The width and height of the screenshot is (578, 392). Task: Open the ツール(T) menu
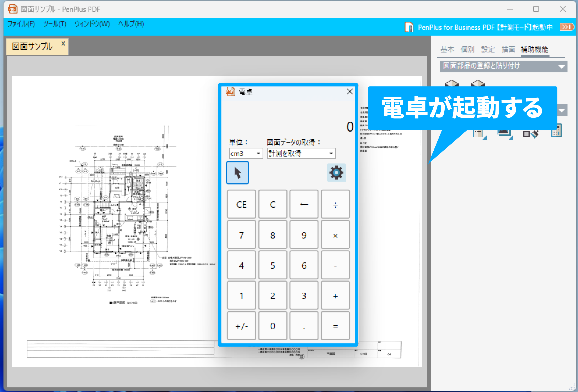click(55, 24)
